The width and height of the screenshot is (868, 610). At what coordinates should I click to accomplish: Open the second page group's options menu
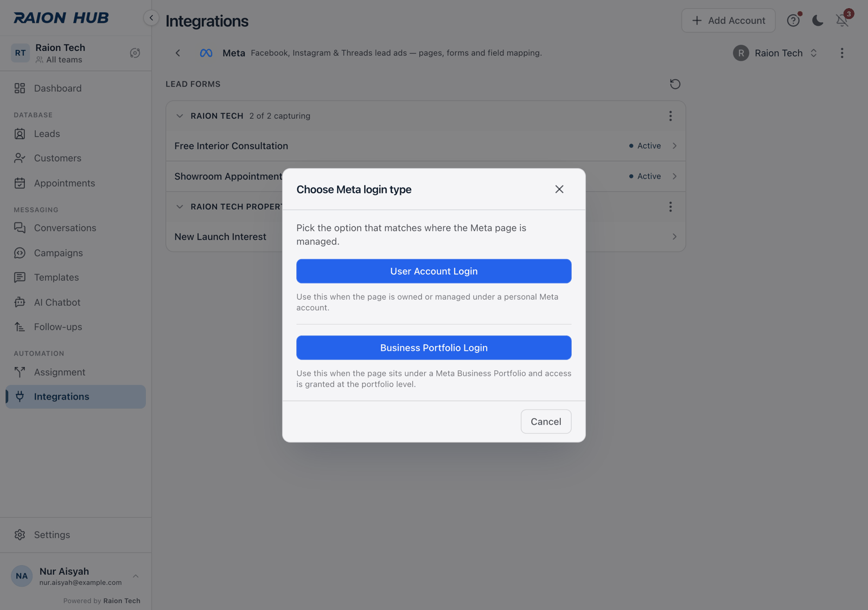click(671, 207)
